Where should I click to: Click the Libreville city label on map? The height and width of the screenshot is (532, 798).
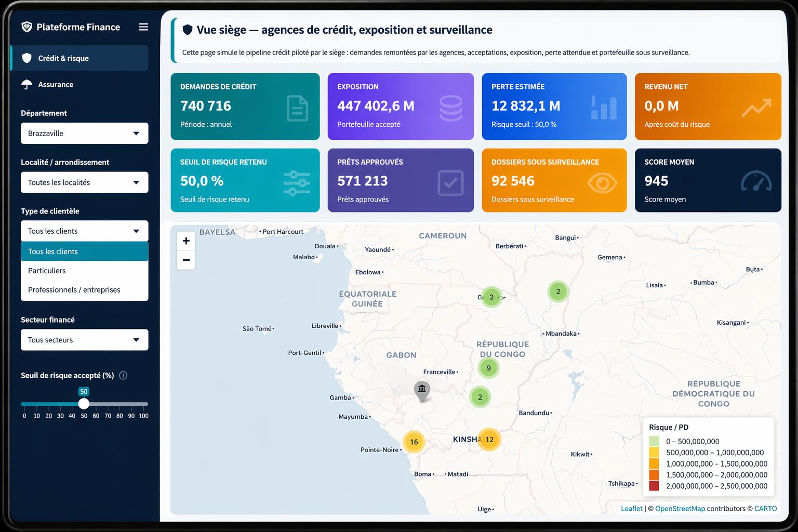tap(325, 326)
